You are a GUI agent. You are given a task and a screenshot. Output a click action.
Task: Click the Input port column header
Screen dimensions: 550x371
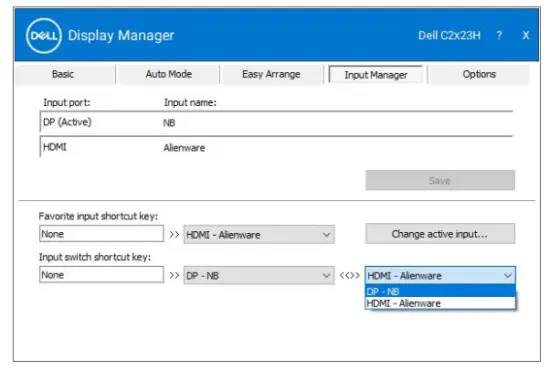(x=67, y=103)
